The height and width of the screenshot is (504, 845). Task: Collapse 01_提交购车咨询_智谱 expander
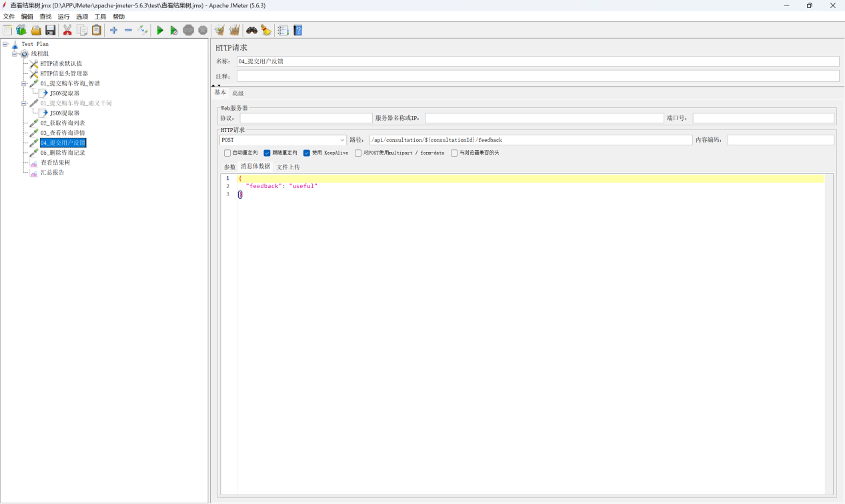[x=24, y=83]
